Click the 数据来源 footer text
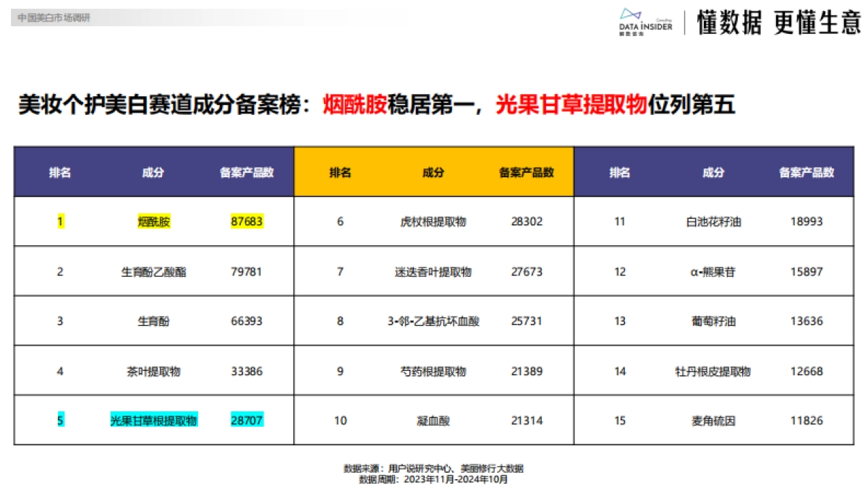 coord(434,468)
